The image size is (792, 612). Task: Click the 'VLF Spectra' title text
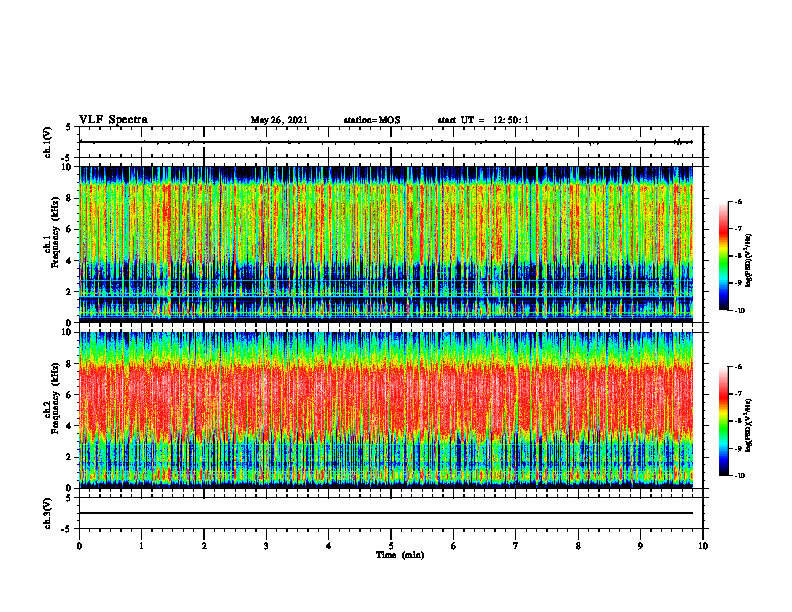[113, 120]
